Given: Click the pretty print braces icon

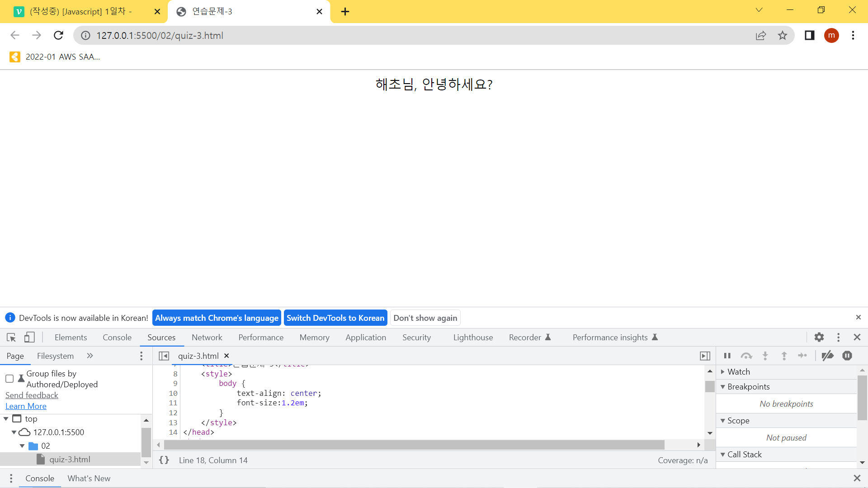Looking at the screenshot, I should pos(164,460).
